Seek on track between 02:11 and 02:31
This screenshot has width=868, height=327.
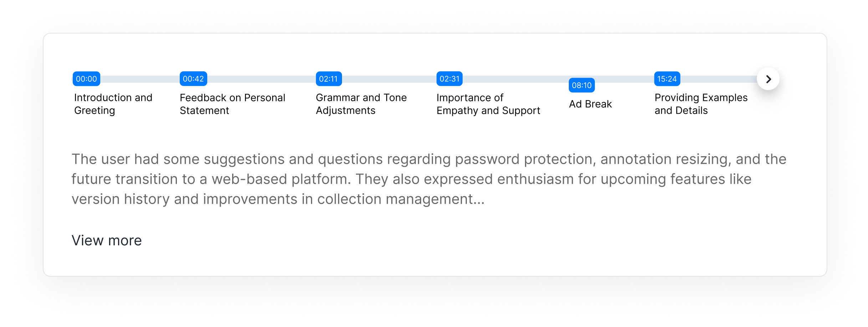click(x=389, y=79)
